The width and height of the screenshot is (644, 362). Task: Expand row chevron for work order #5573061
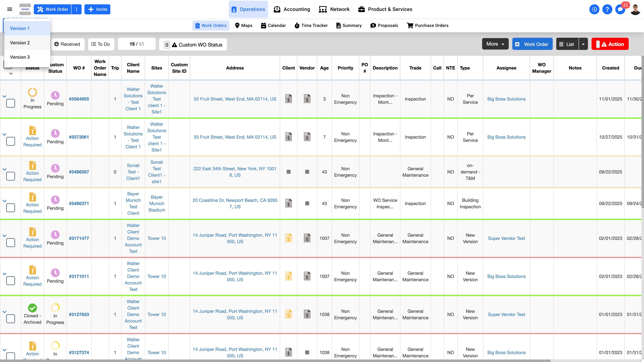click(4, 134)
